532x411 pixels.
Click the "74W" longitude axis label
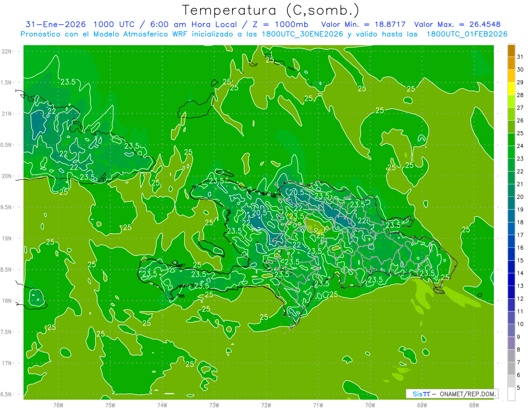coord(162,405)
